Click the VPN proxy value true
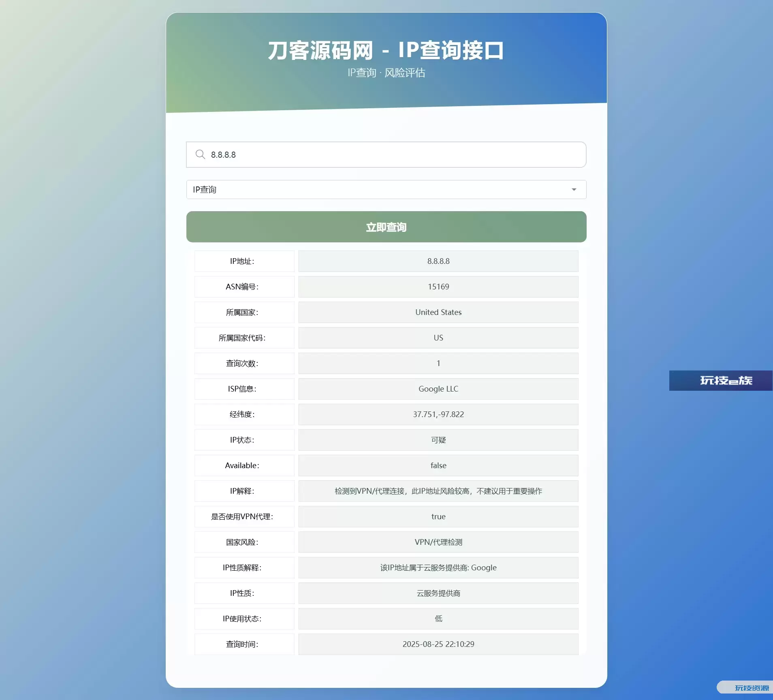Screen dimensions: 773x700 click(438, 517)
